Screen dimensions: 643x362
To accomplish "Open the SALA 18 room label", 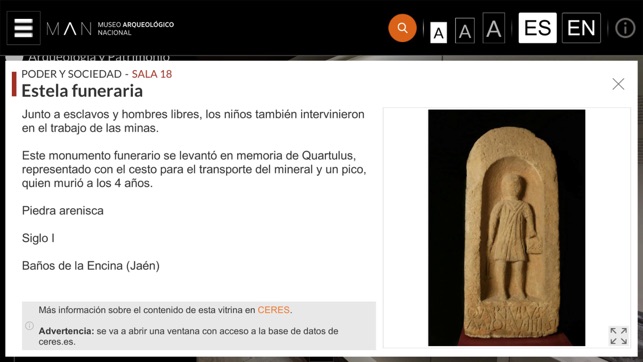I will (152, 74).
